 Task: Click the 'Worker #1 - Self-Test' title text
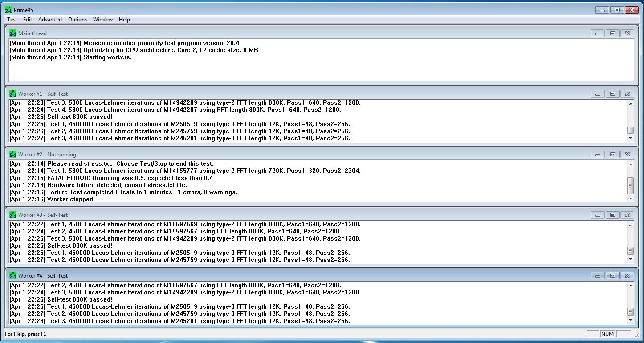[x=43, y=94]
